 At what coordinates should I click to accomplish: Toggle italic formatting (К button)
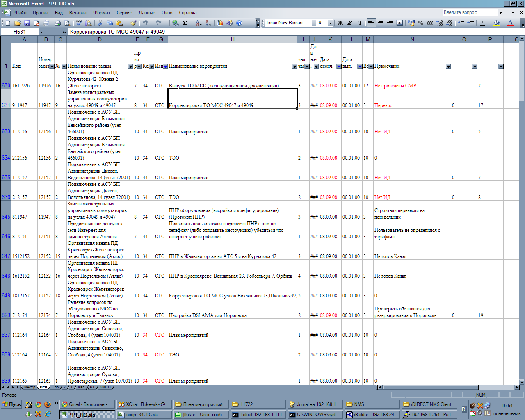coord(349,23)
